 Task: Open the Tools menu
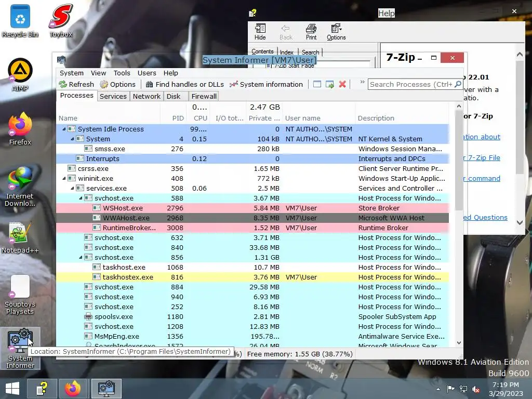[122, 73]
